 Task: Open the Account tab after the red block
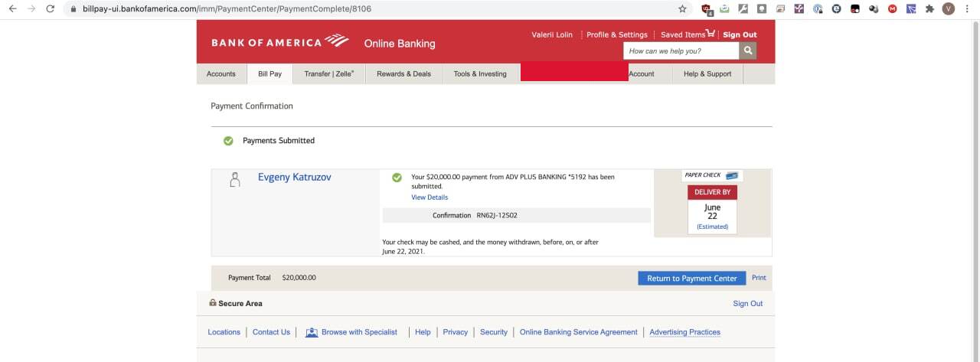click(642, 74)
